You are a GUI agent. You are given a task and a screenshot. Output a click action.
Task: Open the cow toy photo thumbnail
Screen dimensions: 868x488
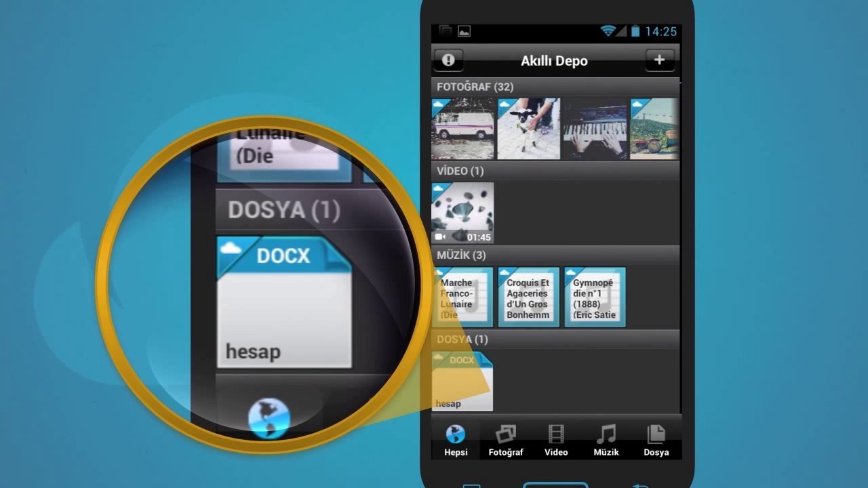pos(529,129)
